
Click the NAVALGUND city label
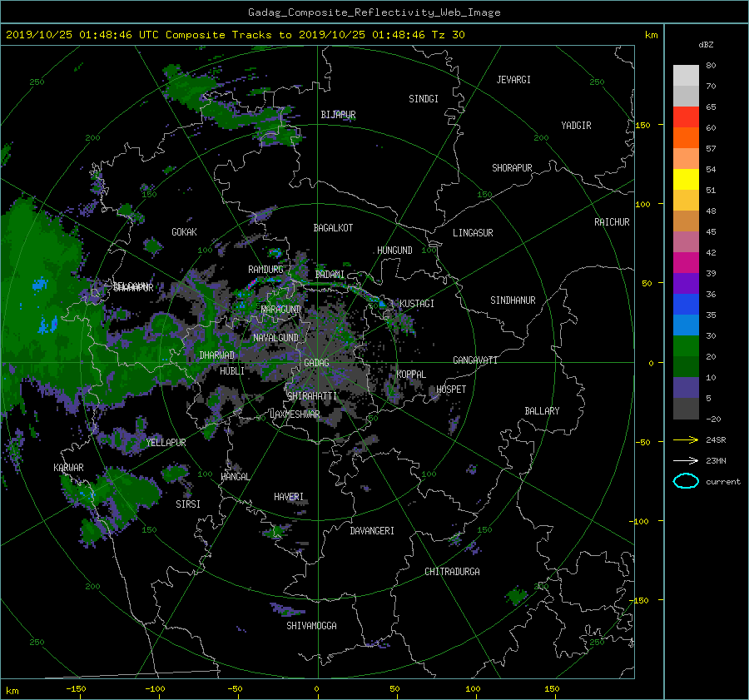coord(275,338)
